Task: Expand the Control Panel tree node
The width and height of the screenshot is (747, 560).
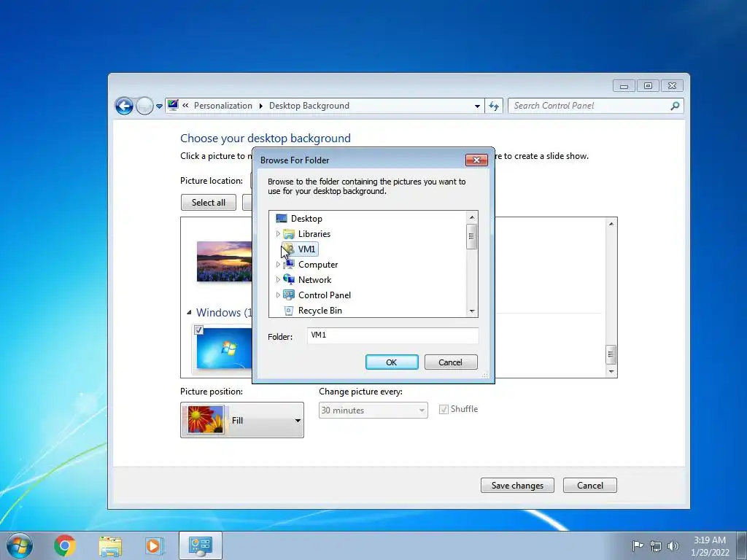Action: coord(278,295)
